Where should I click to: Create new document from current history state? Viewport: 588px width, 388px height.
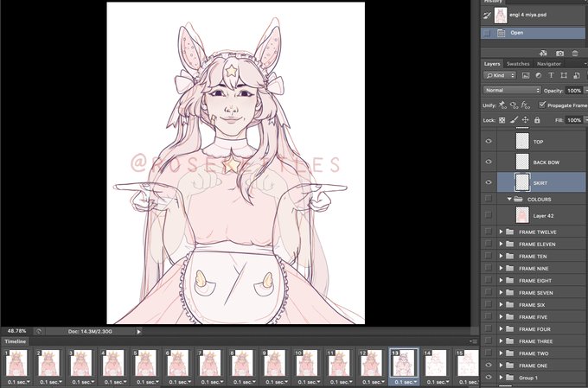(543, 54)
